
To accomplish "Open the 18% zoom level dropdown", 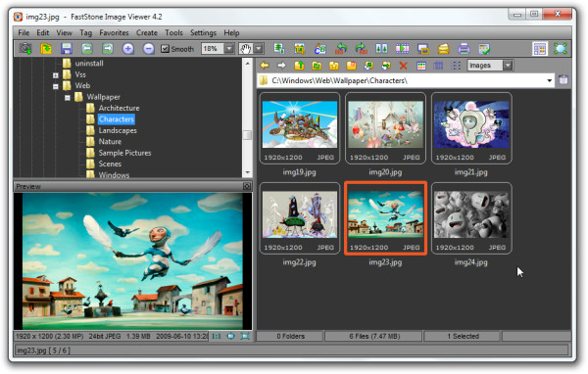I will 229,48.
